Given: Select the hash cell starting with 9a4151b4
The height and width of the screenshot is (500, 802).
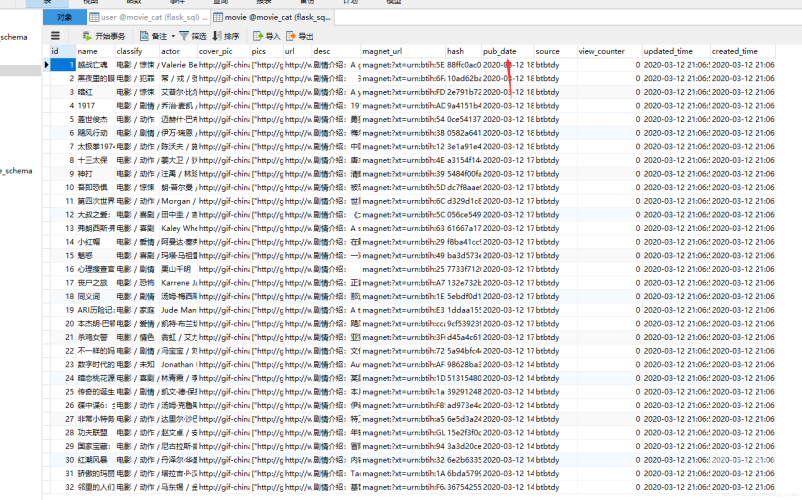Looking at the screenshot, I should point(463,106).
